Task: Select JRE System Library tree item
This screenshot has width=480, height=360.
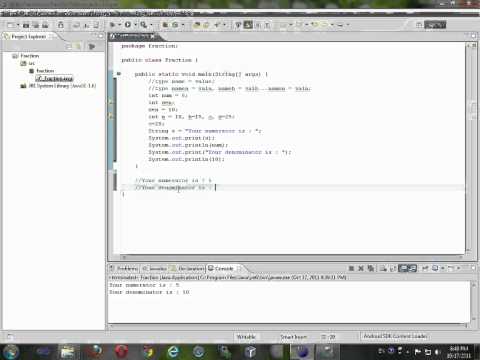Action: [58, 86]
